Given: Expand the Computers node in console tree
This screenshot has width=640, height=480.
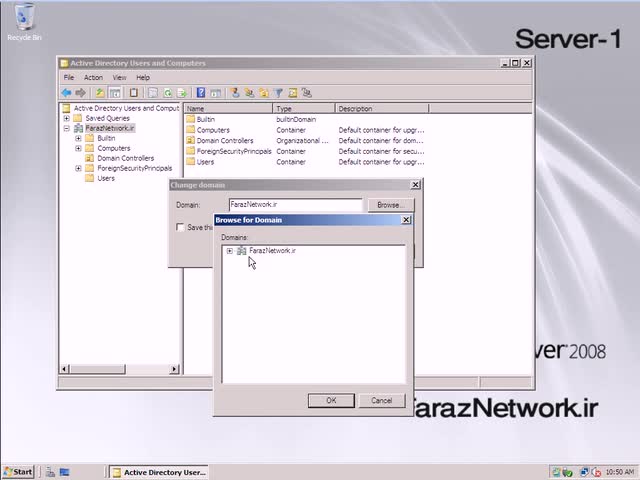Looking at the screenshot, I should point(78,148).
